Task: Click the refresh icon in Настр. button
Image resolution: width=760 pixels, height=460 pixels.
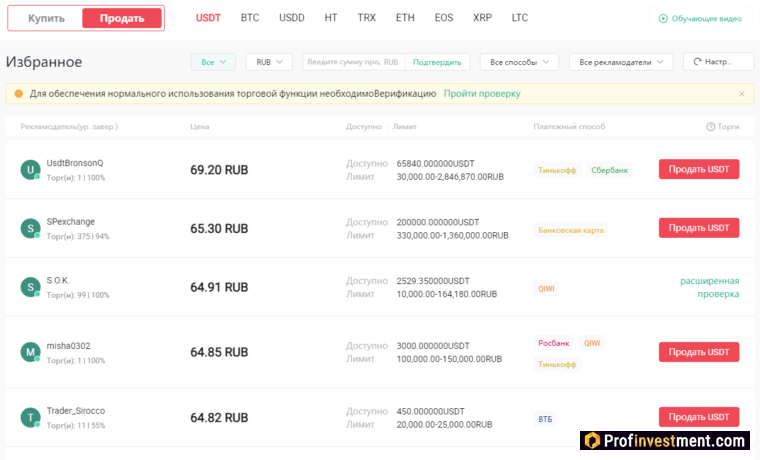Action: [x=697, y=62]
